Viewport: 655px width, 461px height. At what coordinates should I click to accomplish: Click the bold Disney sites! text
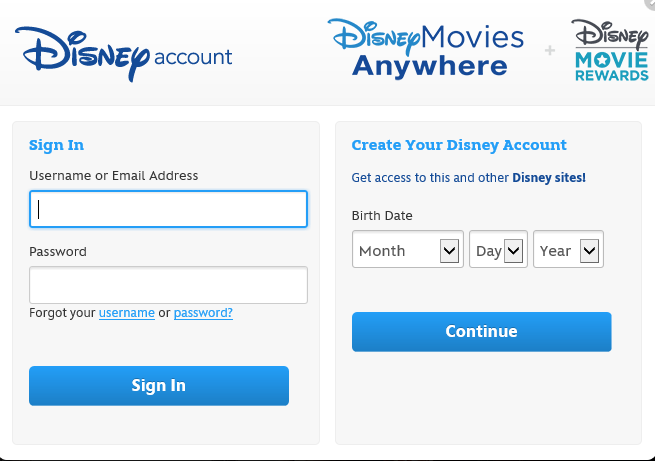point(549,178)
